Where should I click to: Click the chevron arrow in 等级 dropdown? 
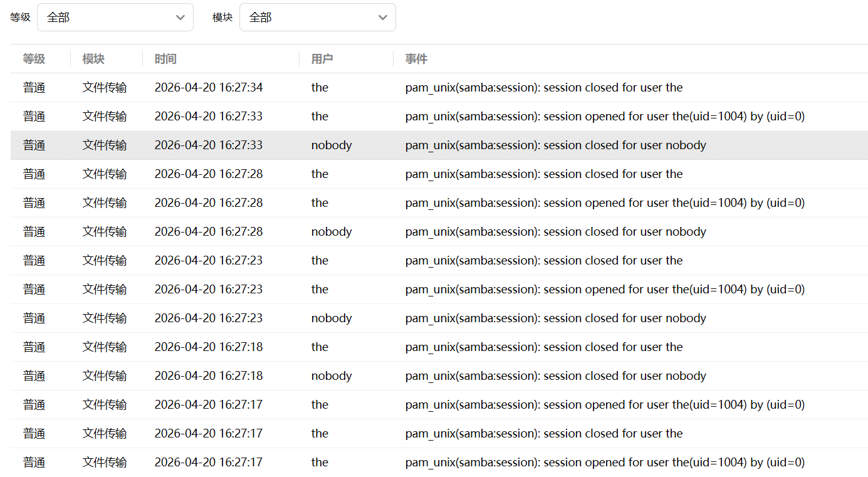(x=180, y=18)
